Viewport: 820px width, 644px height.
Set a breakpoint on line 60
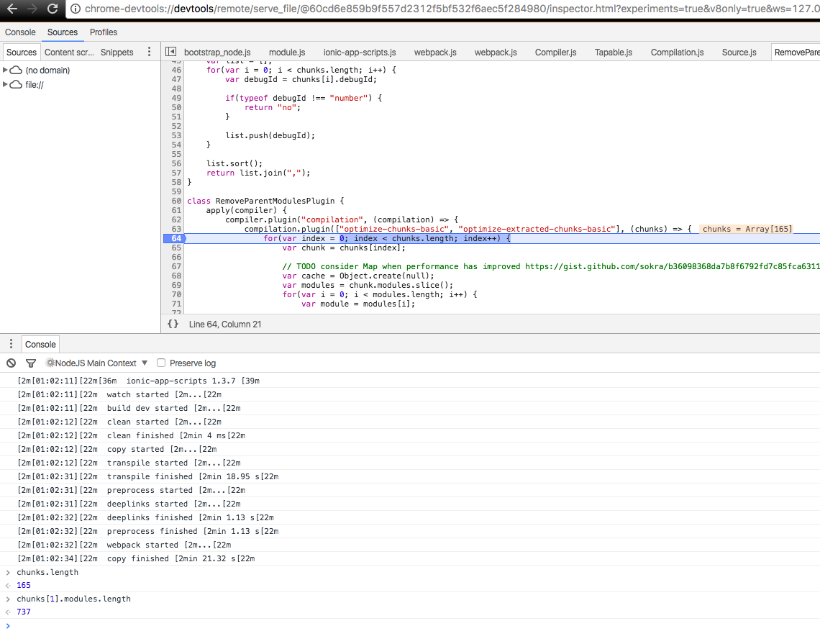tap(176, 201)
